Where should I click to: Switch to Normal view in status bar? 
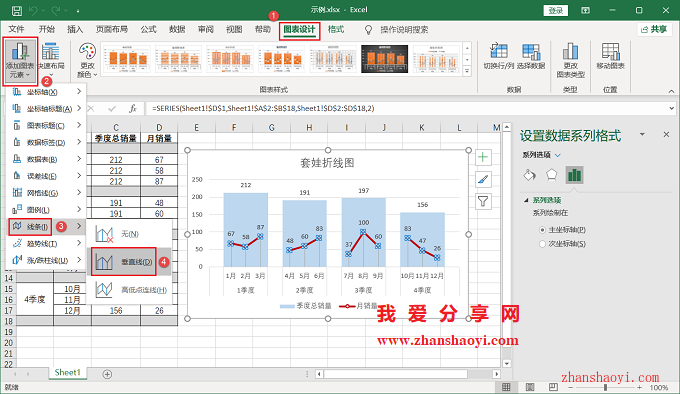tap(506, 387)
